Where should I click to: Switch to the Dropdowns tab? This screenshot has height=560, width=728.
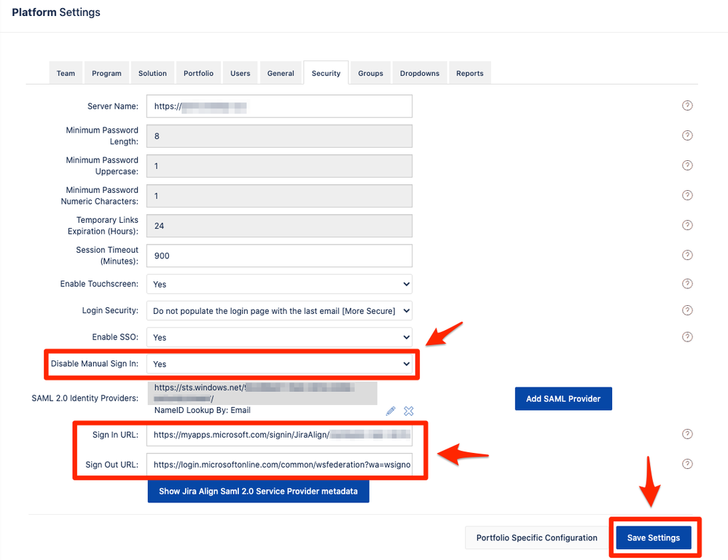pyautogui.click(x=420, y=74)
